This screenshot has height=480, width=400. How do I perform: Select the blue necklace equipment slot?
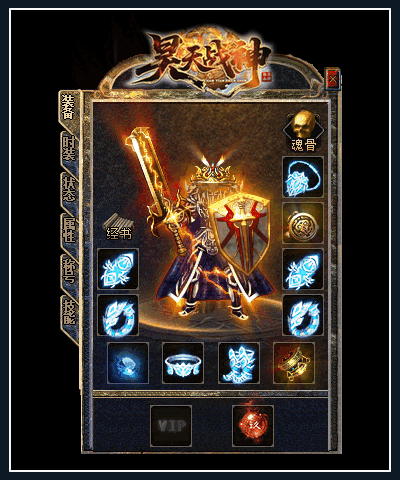click(x=303, y=177)
